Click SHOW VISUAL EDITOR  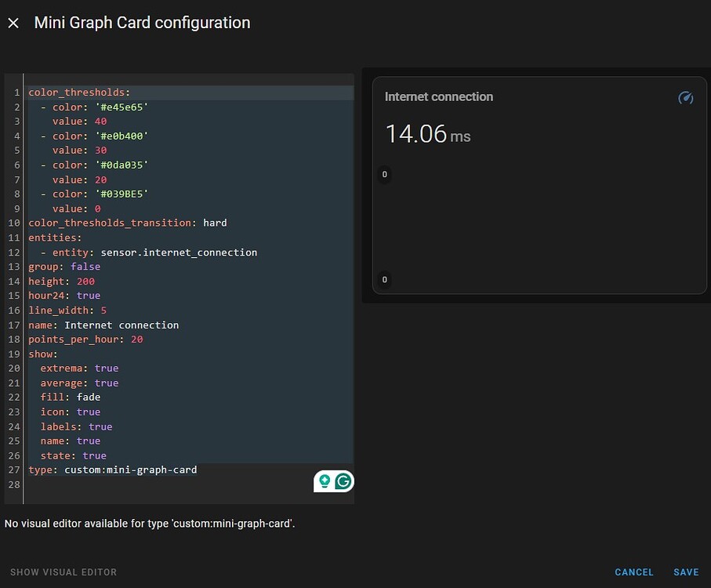63,572
